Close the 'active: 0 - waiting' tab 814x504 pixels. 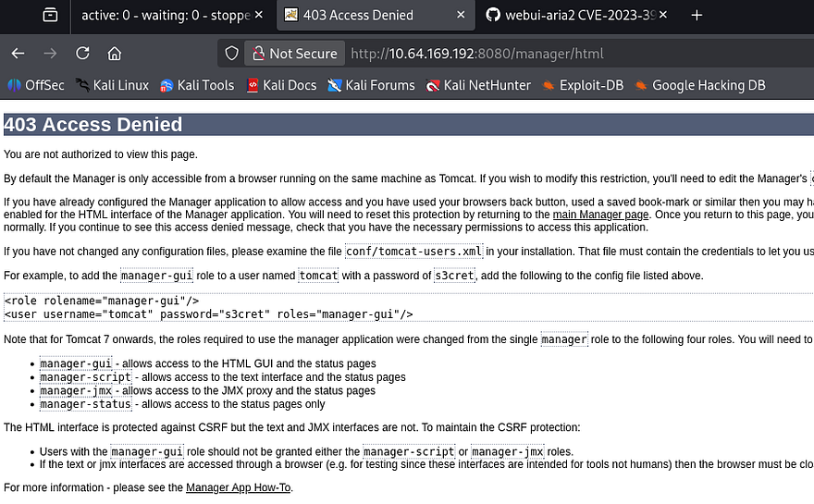(x=257, y=16)
